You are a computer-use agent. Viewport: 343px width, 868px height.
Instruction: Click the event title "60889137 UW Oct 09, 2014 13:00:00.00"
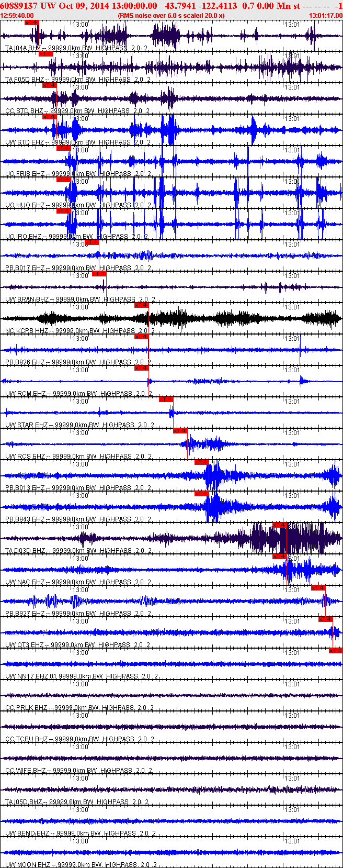[x=79, y=6]
